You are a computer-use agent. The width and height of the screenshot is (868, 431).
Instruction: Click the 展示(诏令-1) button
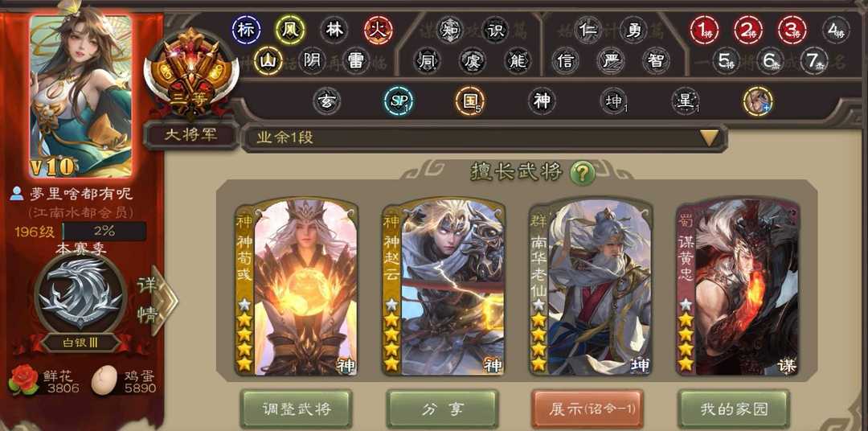(588, 409)
